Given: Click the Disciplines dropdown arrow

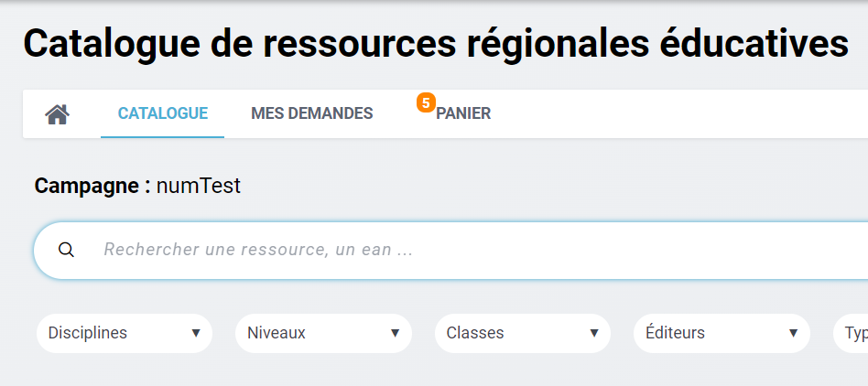Looking at the screenshot, I should (196, 333).
